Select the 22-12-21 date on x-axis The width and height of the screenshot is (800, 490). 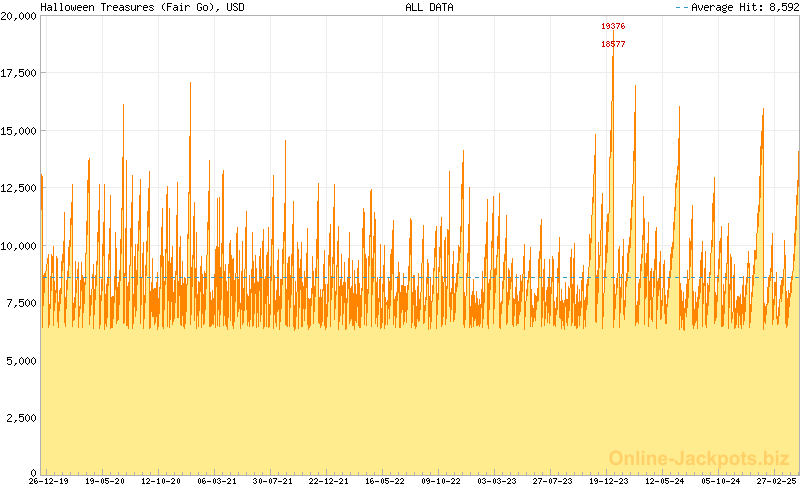tap(328, 481)
